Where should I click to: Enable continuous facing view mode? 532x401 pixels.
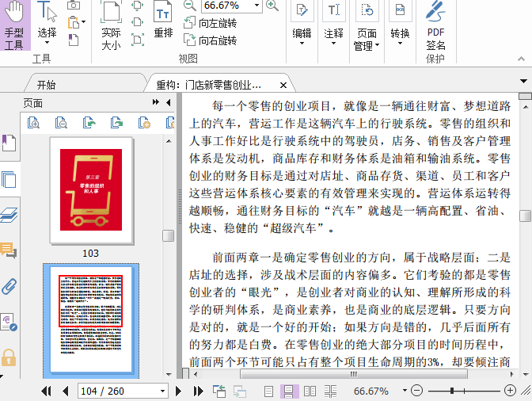point(330,391)
